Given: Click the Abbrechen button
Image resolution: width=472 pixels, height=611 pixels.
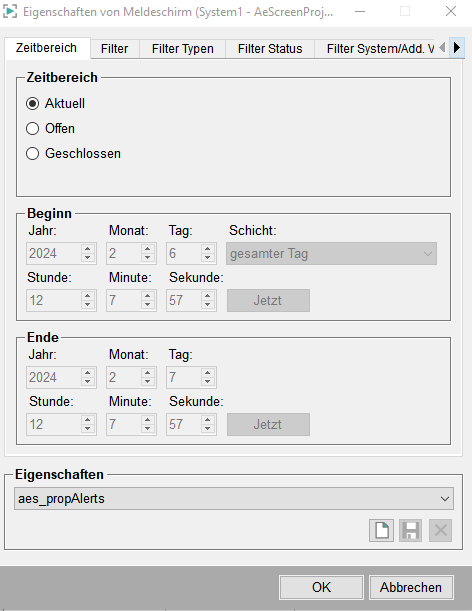Looking at the screenshot, I should (x=411, y=587).
